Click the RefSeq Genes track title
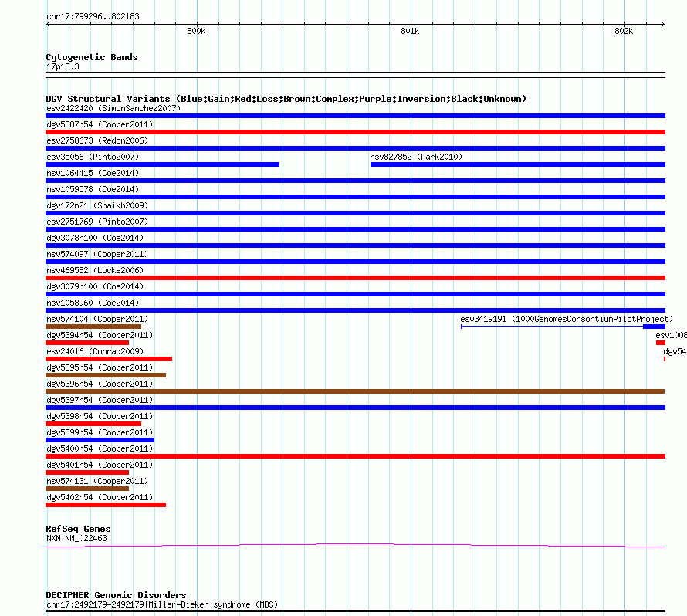This screenshot has height=616, width=687. pyautogui.click(x=78, y=529)
